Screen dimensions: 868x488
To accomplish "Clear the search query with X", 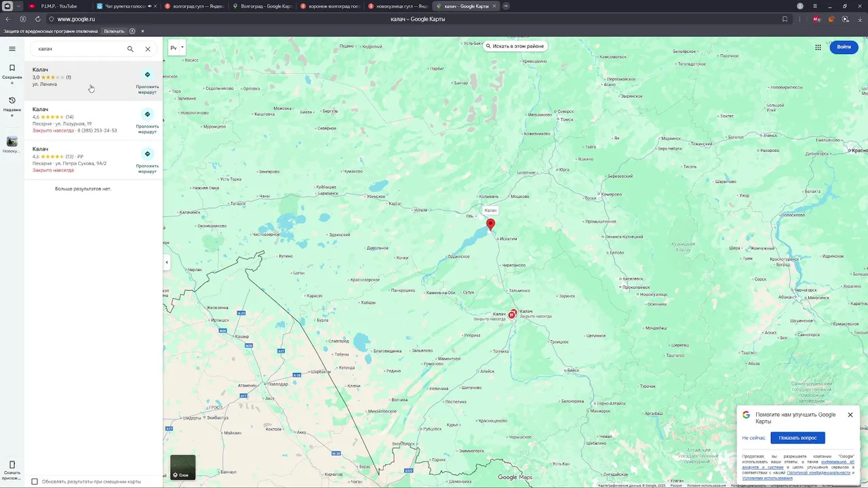I will pyautogui.click(x=148, y=49).
